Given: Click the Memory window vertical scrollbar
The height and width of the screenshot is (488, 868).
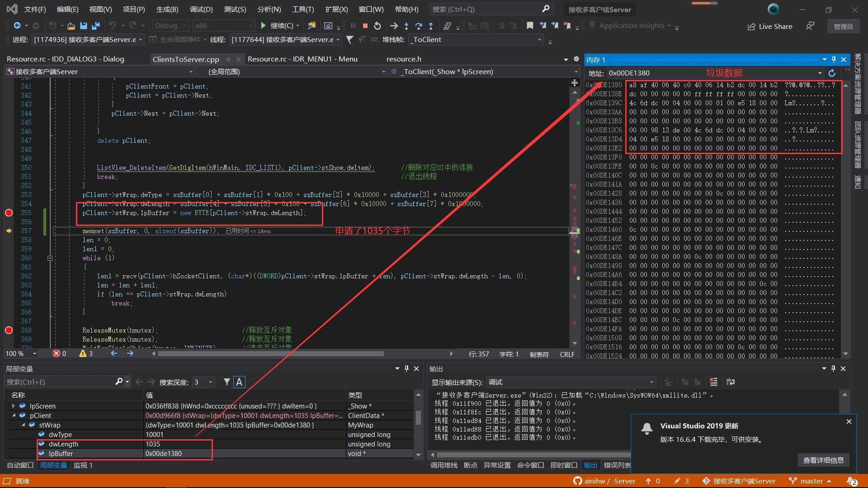Looking at the screenshot, I should pyautogui.click(x=846, y=219).
